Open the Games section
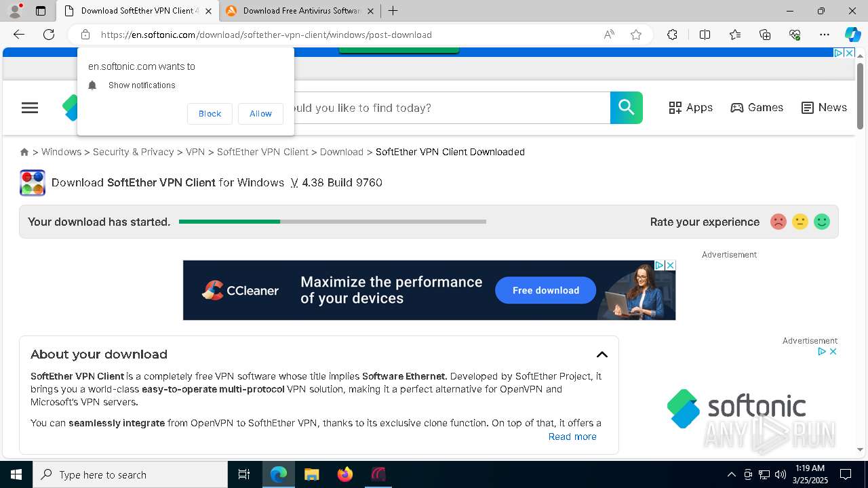 [x=757, y=108]
